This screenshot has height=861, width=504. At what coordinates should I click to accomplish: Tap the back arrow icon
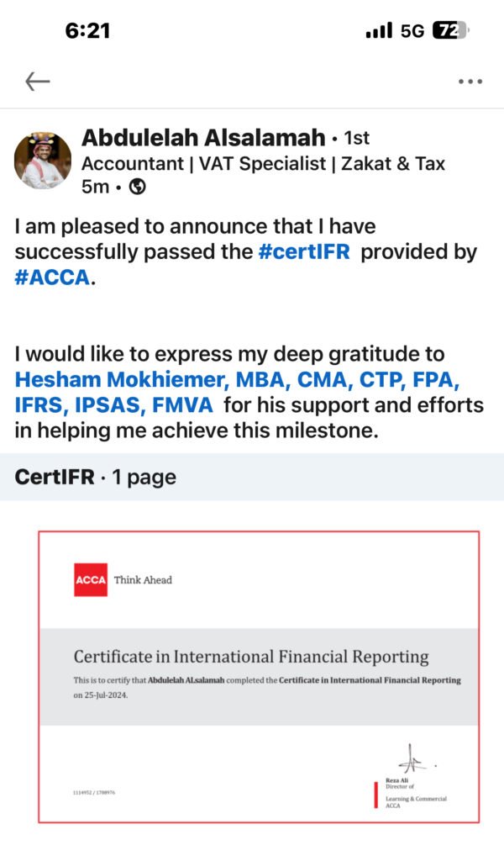tap(38, 82)
